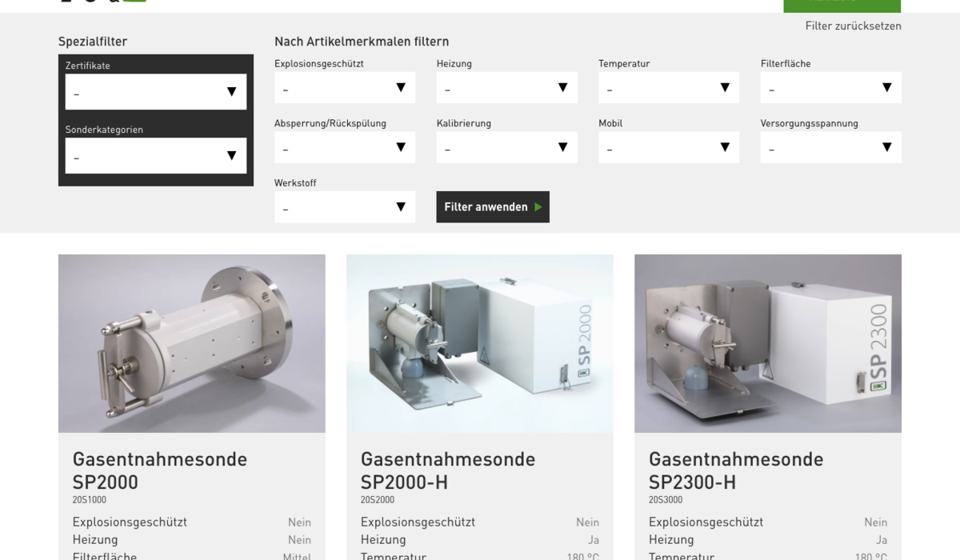
Task: Select the Filterfläche dropdown
Action: pyautogui.click(x=830, y=88)
